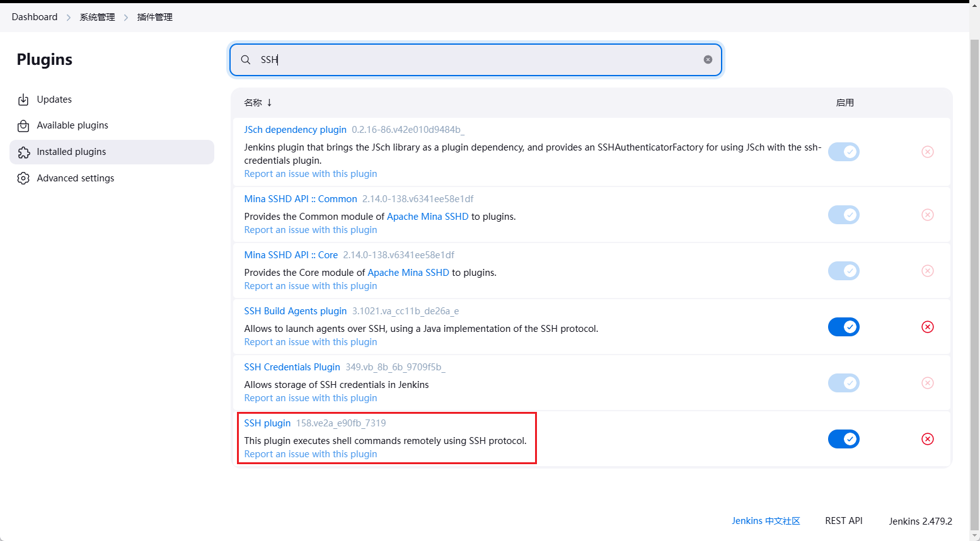This screenshot has height=541, width=980.
Task: Click the Updates download icon in sidebar
Action: tap(23, 100)
